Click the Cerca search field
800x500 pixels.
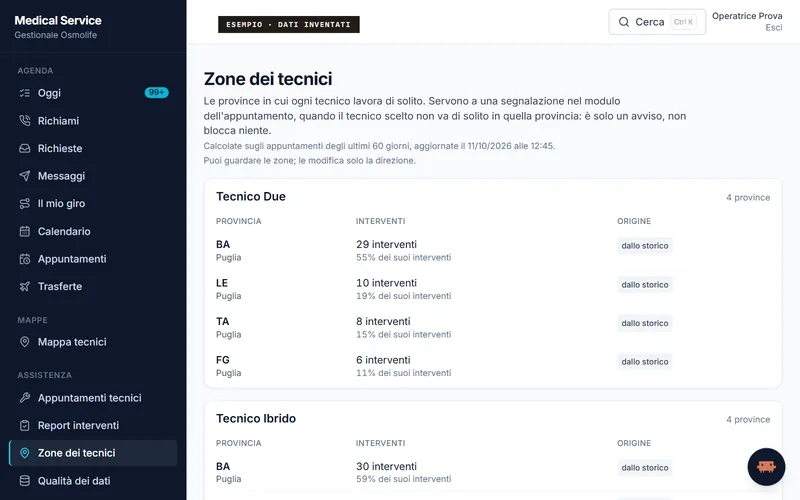657,22
